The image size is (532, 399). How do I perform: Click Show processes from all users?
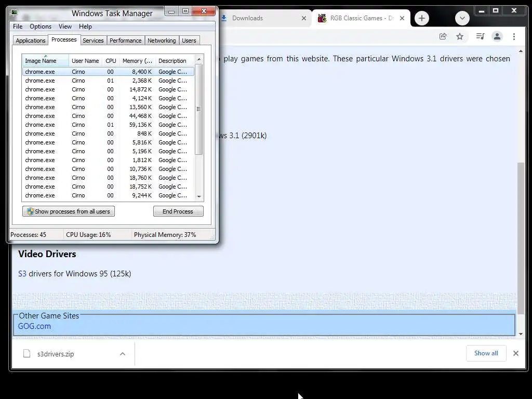[x=69, y=211]
